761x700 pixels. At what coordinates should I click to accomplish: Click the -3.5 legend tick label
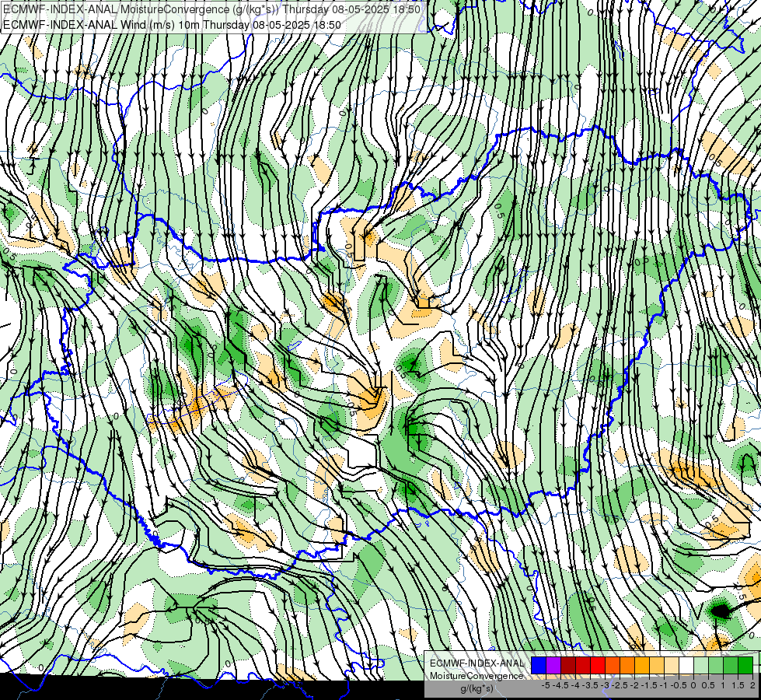[590, 685]
